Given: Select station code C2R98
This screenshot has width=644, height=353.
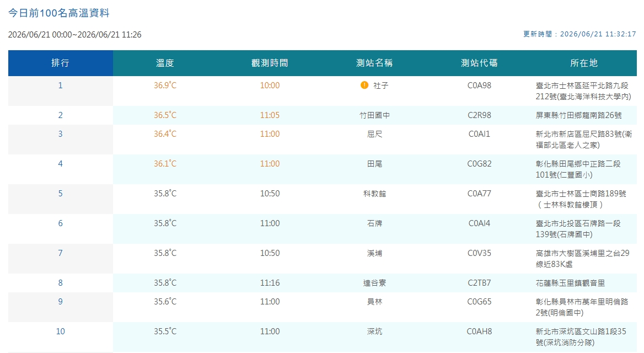Looking at the screenshot, I should point(479,115).
